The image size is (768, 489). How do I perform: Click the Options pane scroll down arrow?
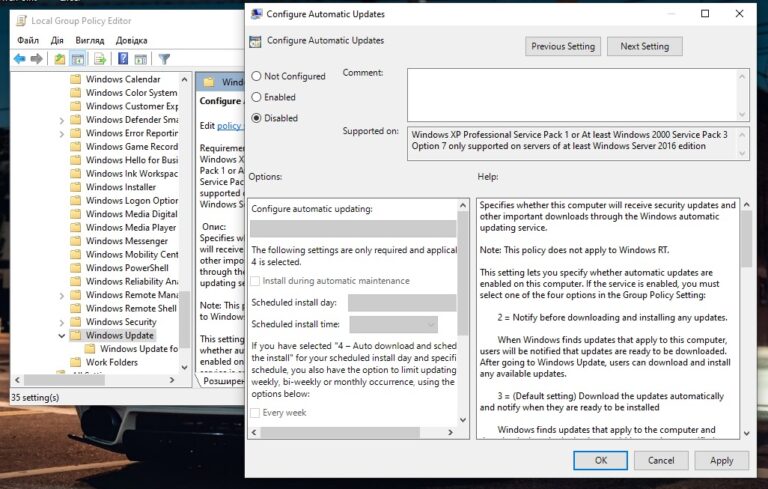(463, 420)
